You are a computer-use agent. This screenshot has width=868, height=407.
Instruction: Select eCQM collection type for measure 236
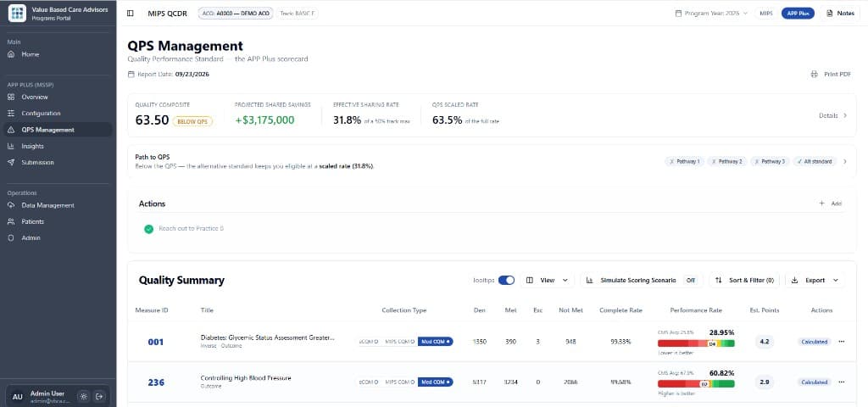368,382
